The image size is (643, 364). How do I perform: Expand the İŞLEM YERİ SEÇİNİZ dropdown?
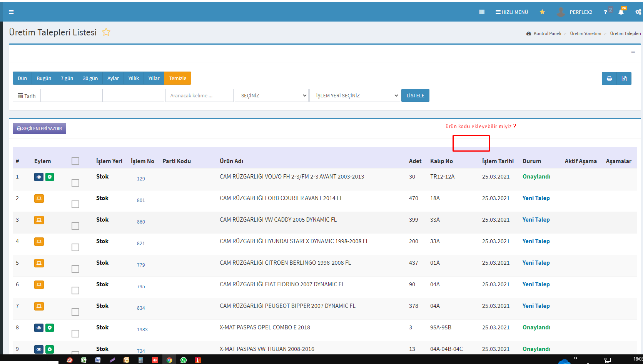354,95
